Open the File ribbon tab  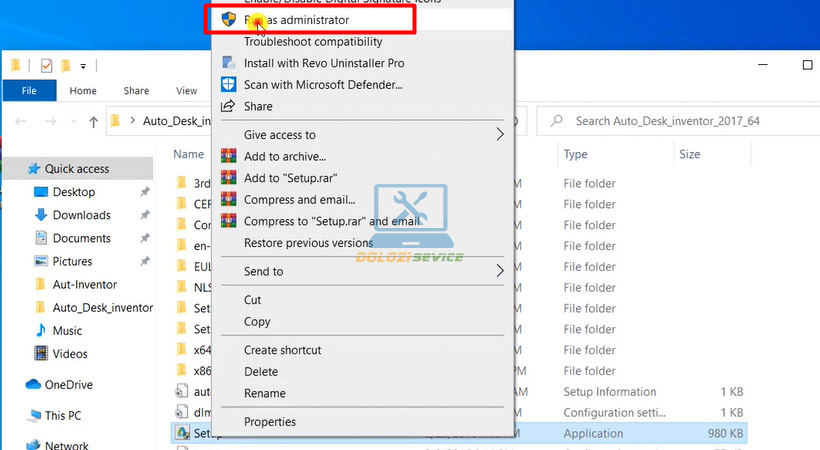29,91
